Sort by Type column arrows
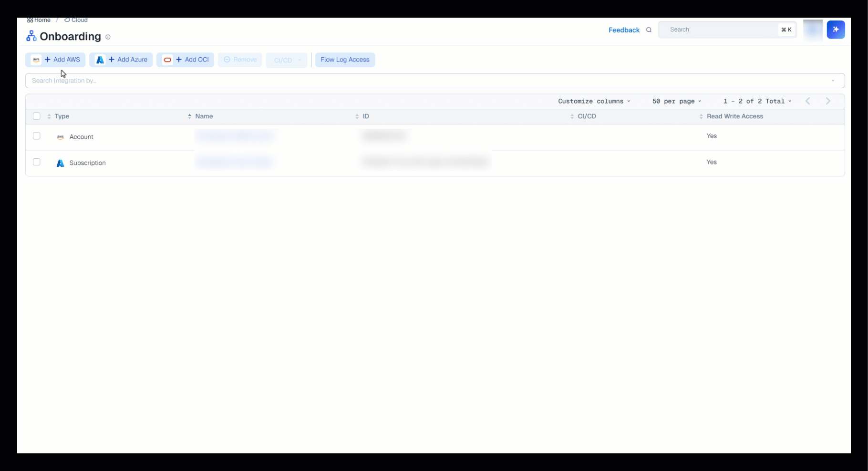868x471 pixels. click(x=49, y=116)
